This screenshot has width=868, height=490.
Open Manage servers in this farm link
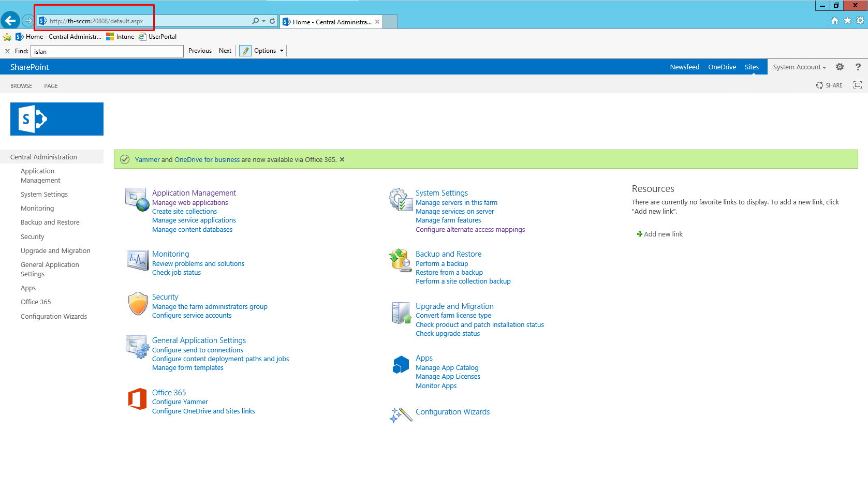(x=457, y=203)
